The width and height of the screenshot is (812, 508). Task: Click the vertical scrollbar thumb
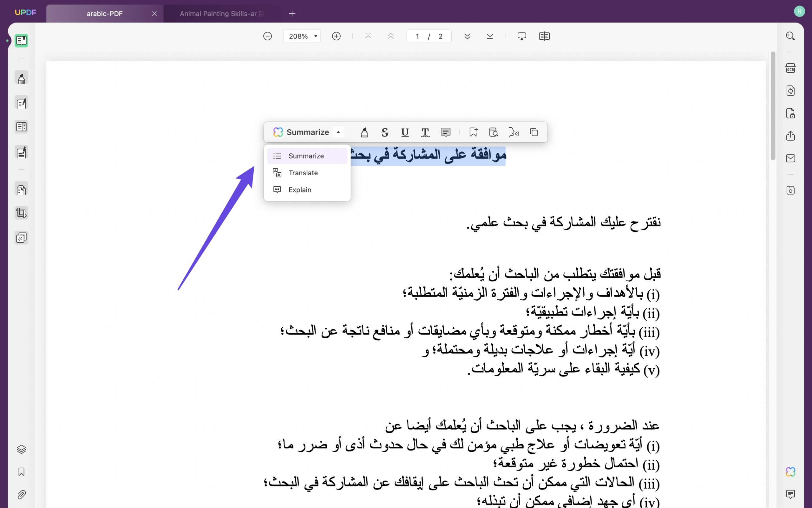click(x=773, y=105)
